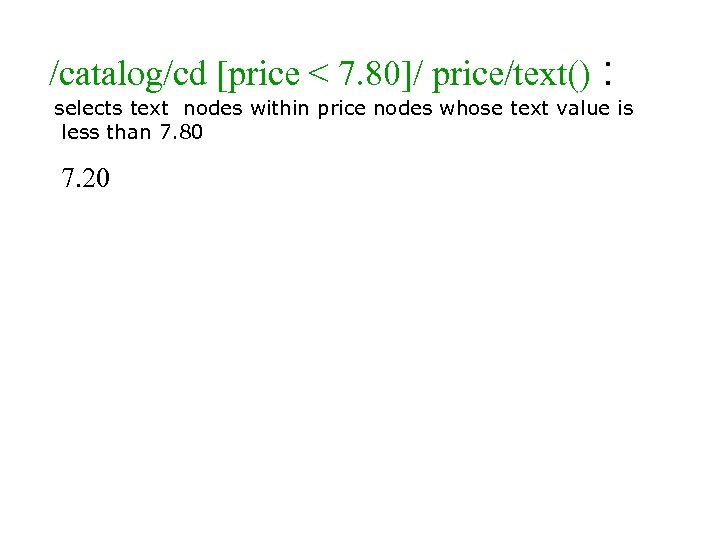Click the word "less" on second description line

pos(81,132)
